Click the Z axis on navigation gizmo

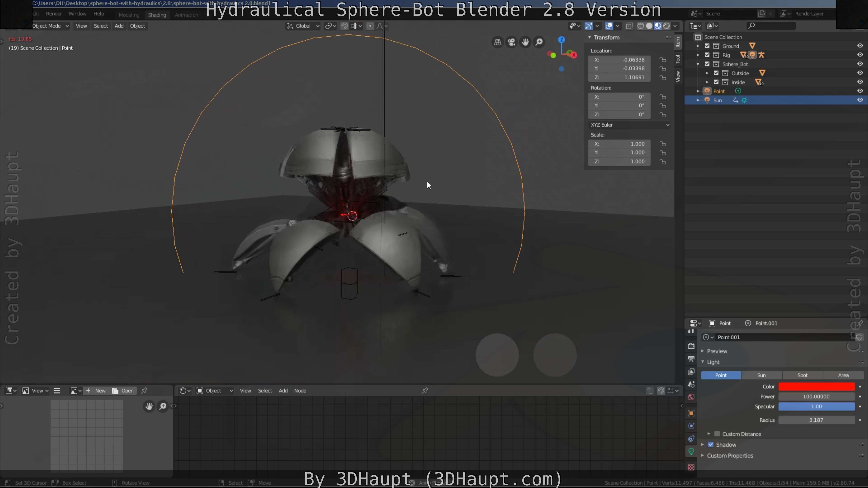[561, 40]
